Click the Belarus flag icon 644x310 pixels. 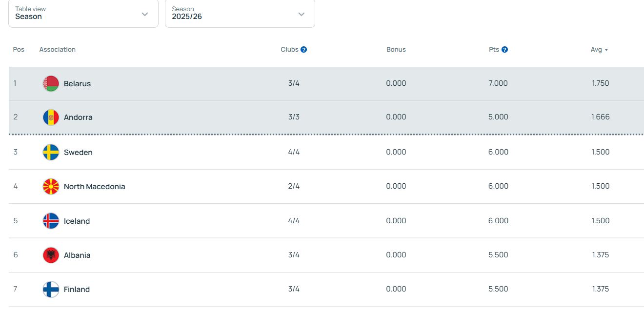51,84
